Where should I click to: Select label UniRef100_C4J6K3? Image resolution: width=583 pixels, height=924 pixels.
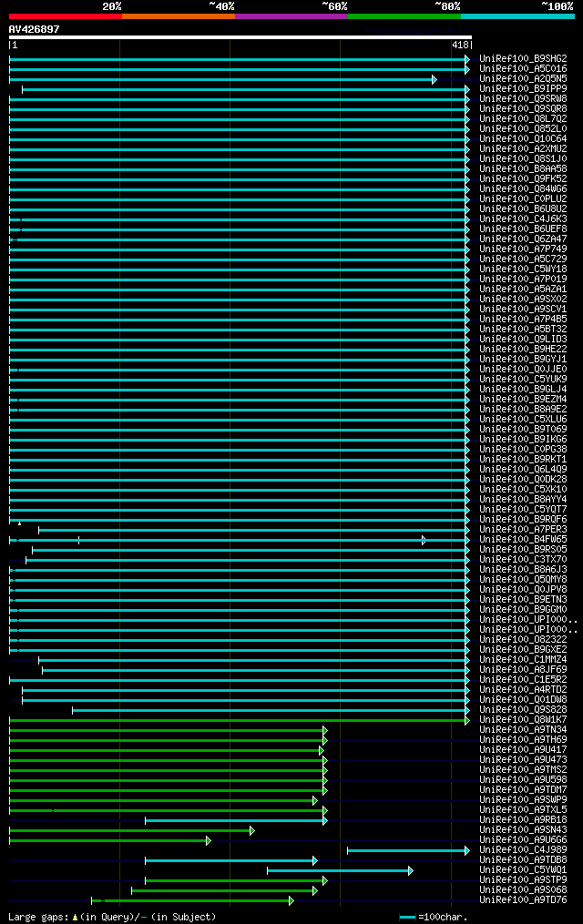[x=523, y=219]
